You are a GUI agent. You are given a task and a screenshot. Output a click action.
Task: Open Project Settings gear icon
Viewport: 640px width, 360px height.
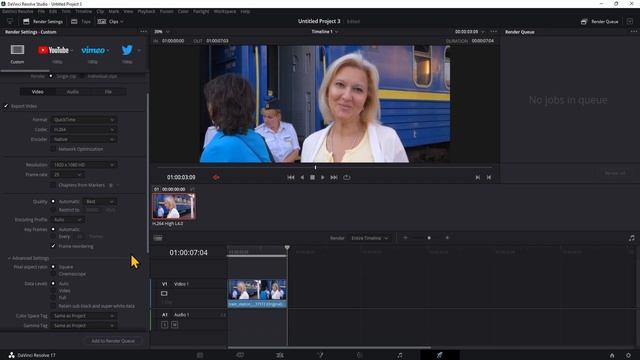tap(629, 356)
